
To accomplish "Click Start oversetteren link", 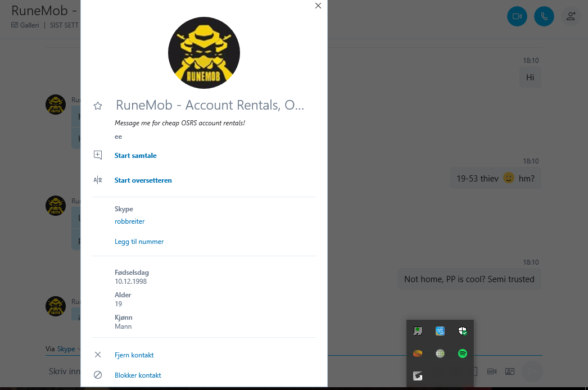I will point(143,180).
